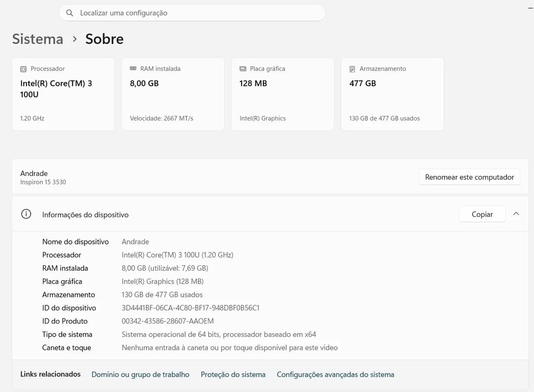This screenshot has height=392, width=534.
Task: Go back to Sistema via the breadcrumb
Action: (x=38, y=39)
